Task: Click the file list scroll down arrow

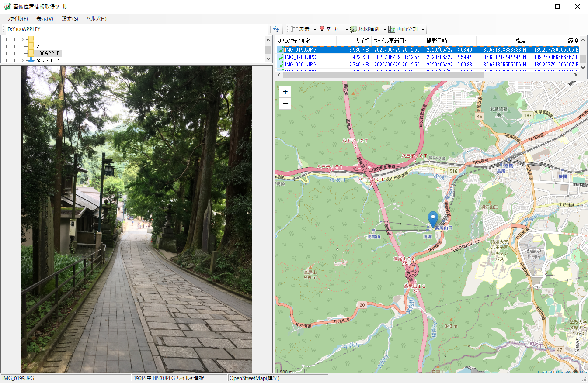Action: pyautogui.click(x=583, y=68)
